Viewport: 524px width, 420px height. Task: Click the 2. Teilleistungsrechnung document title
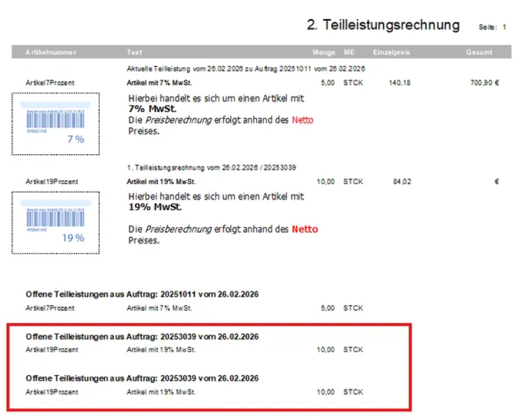coord(383,25)
